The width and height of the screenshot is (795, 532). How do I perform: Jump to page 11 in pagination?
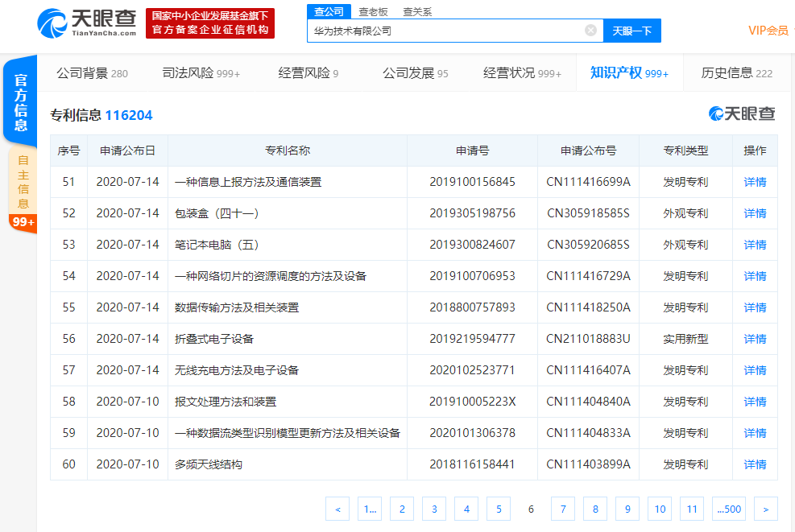coord(691,509)
